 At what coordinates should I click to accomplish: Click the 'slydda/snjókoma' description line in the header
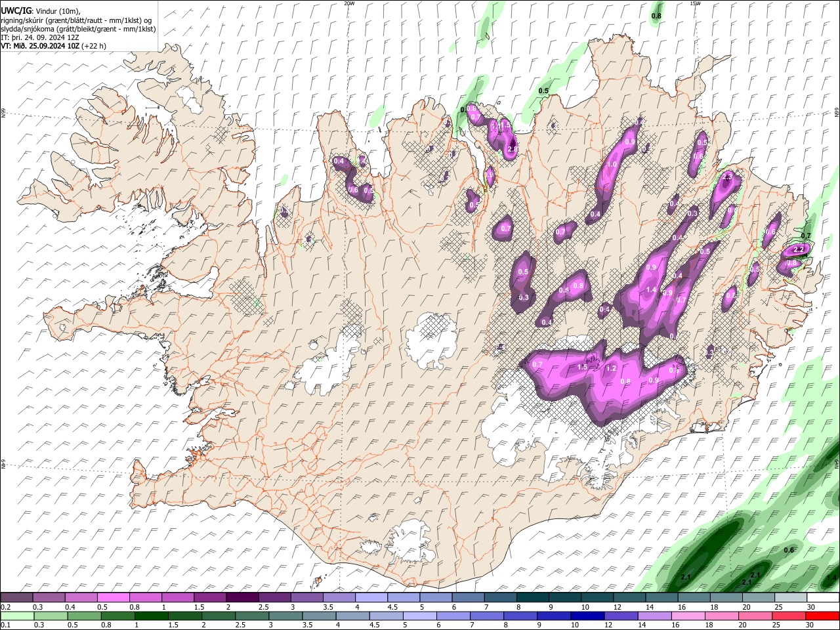point(78,29)
